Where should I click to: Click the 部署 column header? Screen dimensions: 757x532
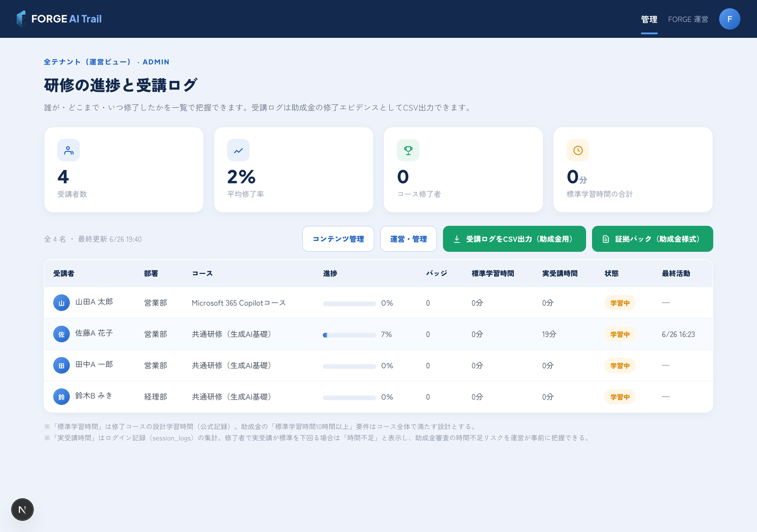coord(151,273)
